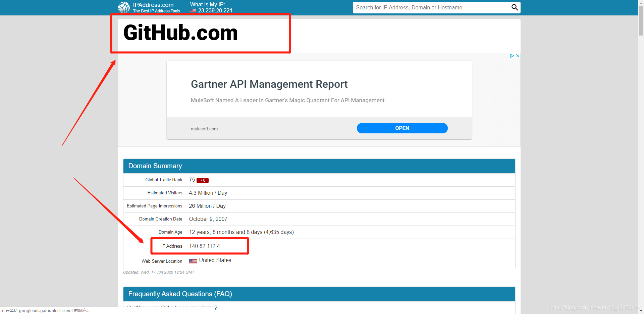
Task: Click the OPEN button on the ad
Action: 402,128
